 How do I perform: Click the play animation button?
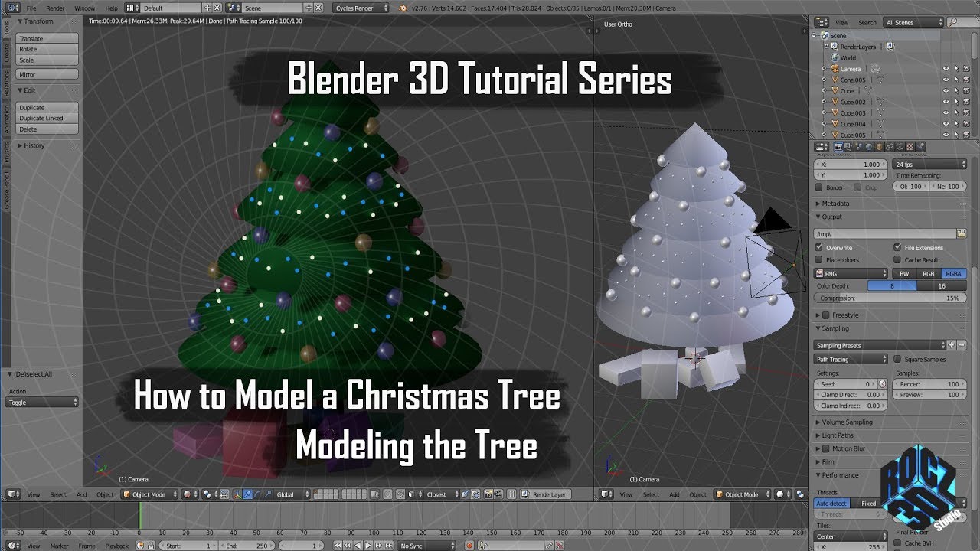click(x=368, y=546)
